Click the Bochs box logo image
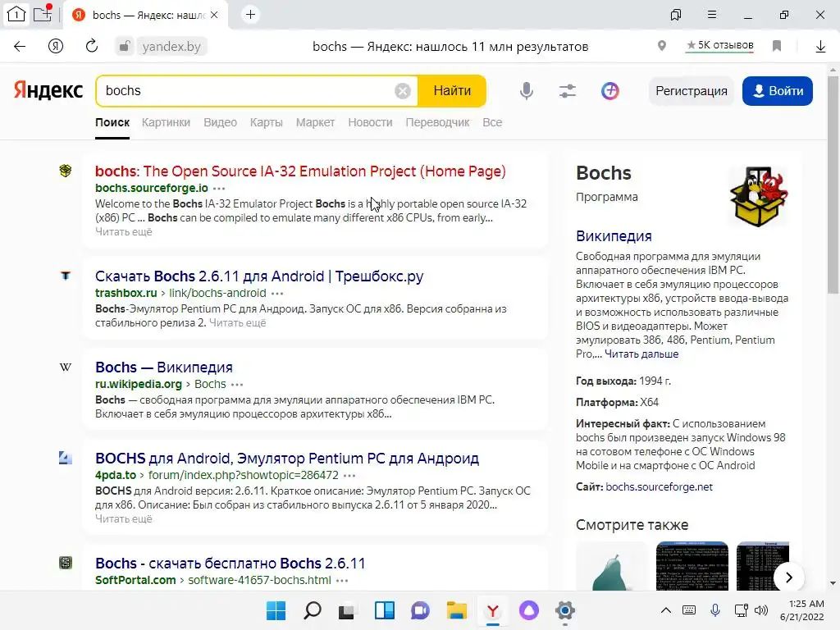Image resolution: width=840 pixels, height=630 pixels. [759, 197]
